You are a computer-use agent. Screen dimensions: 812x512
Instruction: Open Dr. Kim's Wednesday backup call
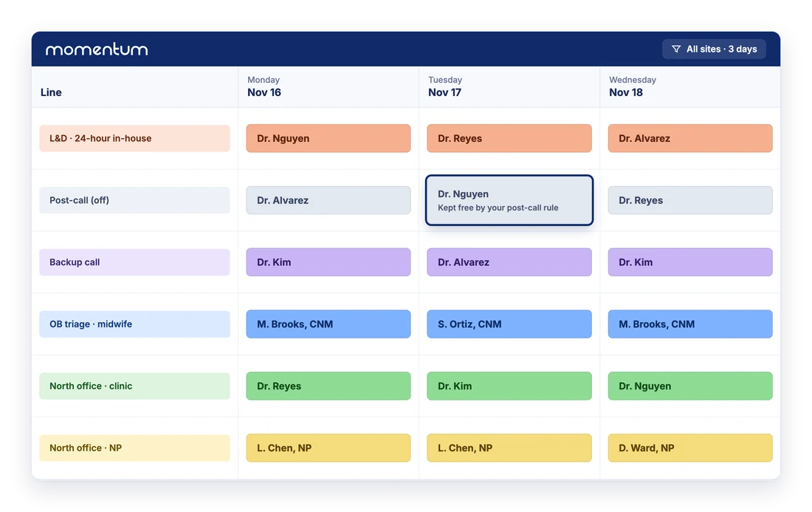(689, 262)
